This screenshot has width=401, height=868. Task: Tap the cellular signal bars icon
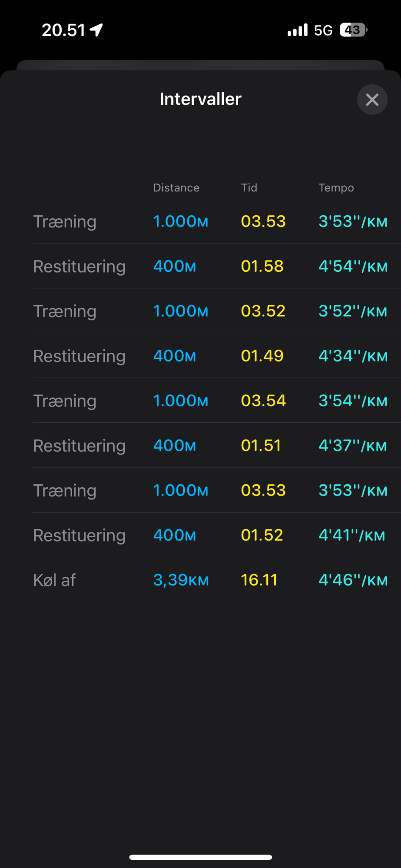pyautogui.click(x=298, y=30)
